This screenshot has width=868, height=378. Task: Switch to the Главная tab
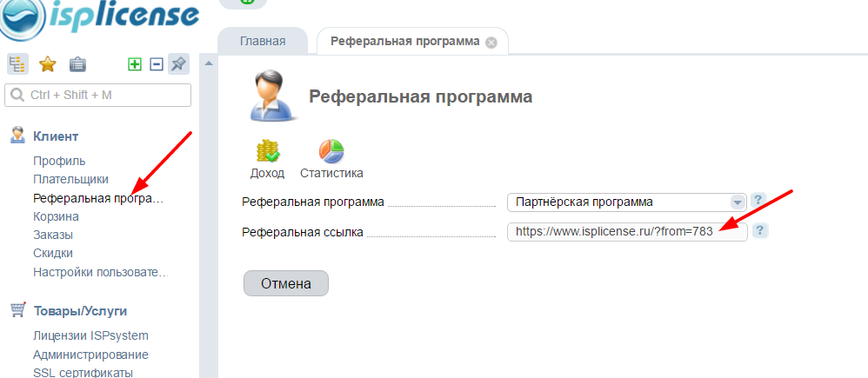(263, 41)
